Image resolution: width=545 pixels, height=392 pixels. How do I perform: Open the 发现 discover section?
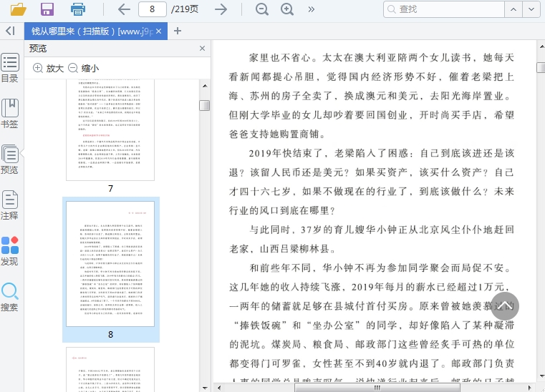coord(10,251)
